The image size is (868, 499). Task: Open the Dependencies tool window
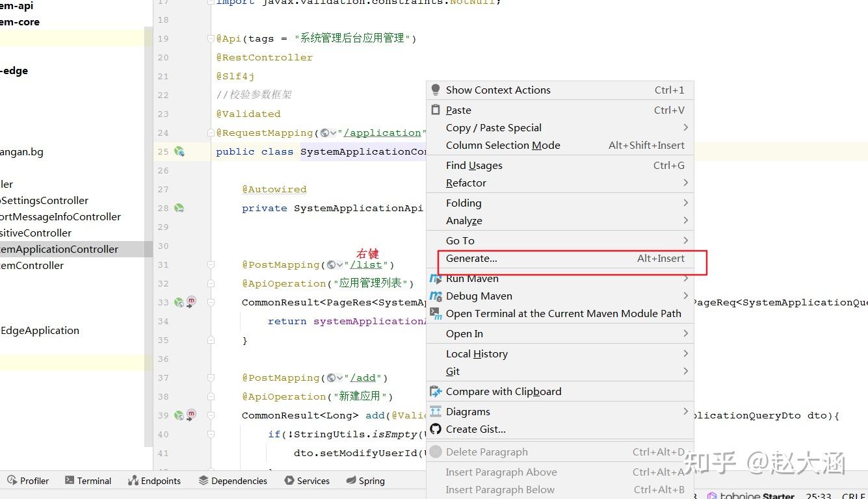tap(233, 481)
